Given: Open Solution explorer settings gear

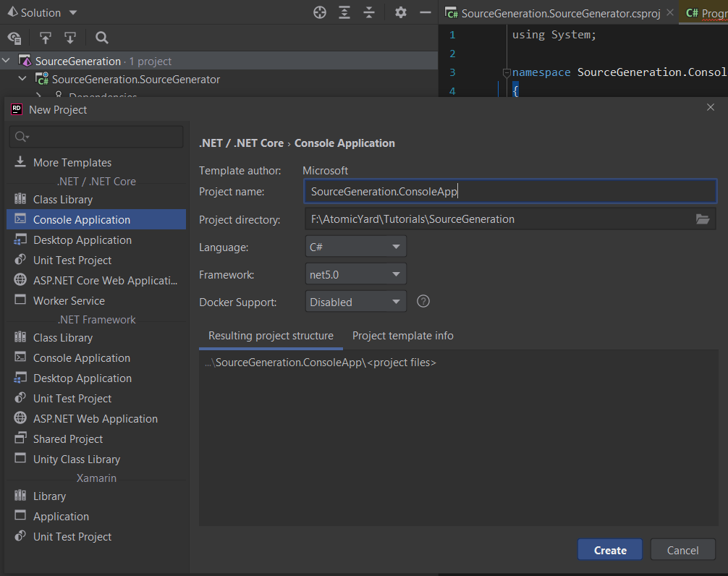Looking at the screenshot, I should coord(401,12).
